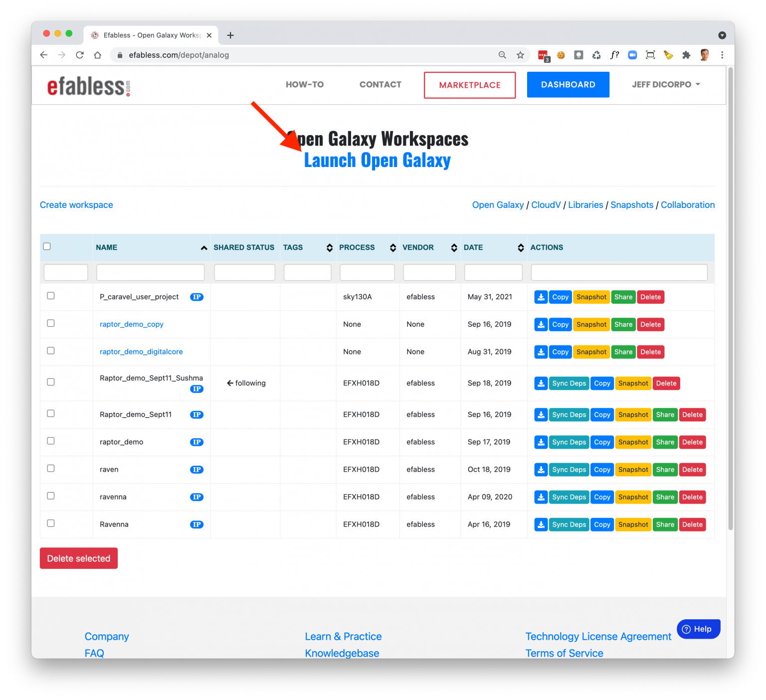Click the Zoom extension icon in toolbar
The height and width of the screenshot is (700, 766).
632,55
